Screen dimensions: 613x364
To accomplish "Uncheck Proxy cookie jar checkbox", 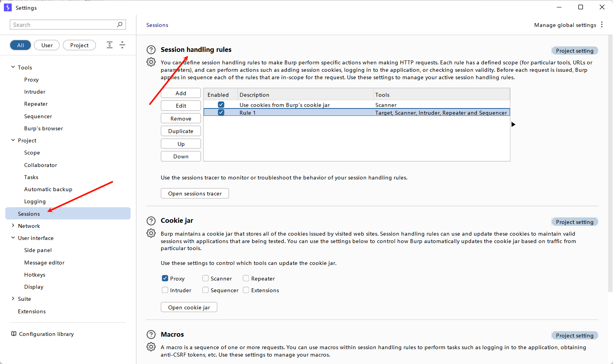I will pos(165,279).
